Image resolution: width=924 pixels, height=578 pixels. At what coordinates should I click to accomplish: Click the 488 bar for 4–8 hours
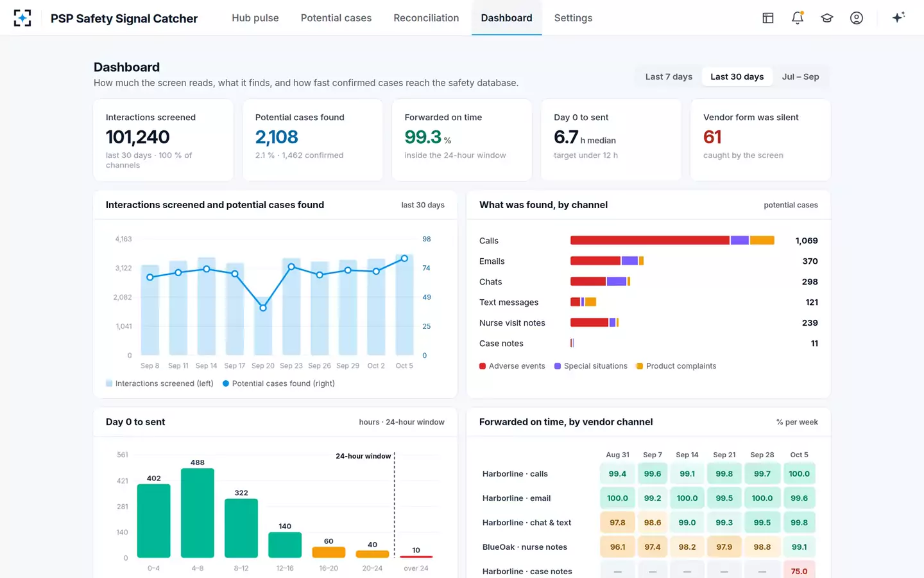pos(198,513)
